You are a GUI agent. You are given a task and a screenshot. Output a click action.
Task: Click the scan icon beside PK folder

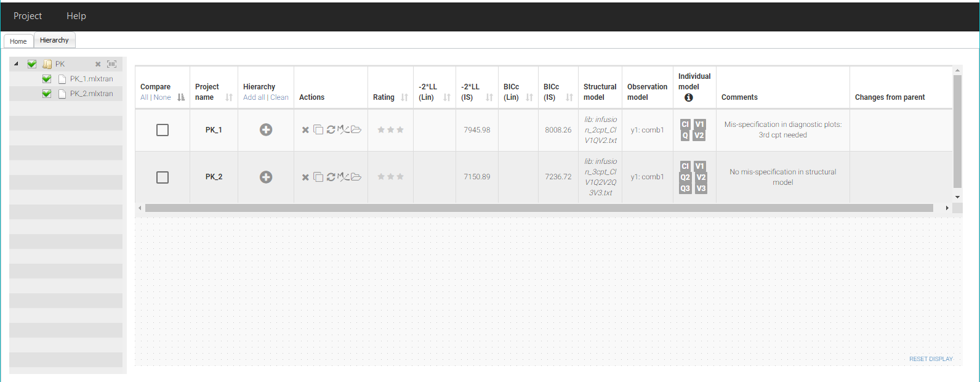111,64
